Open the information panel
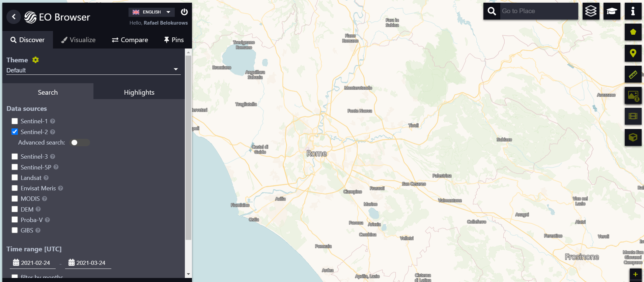The width and height of the screenshot is (644, 282). click(633, 11)
